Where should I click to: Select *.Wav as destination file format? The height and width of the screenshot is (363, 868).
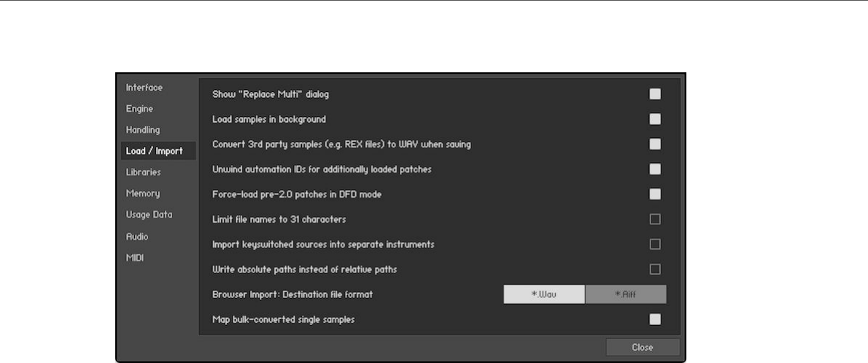544,294
